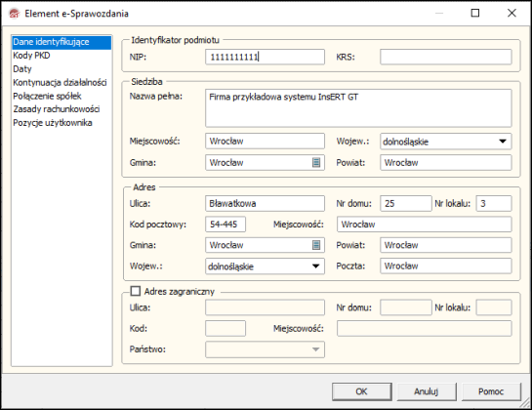
Task: Click the Anuluj button
Action: 427,391
